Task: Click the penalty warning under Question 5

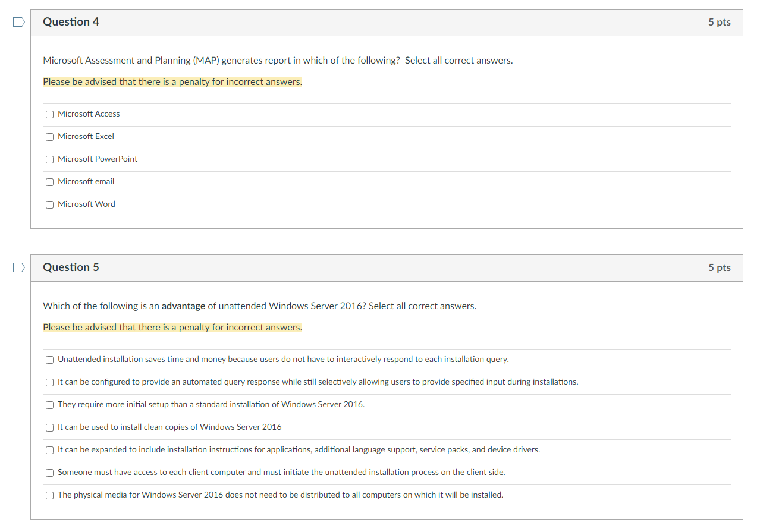Action: point(172,328)
